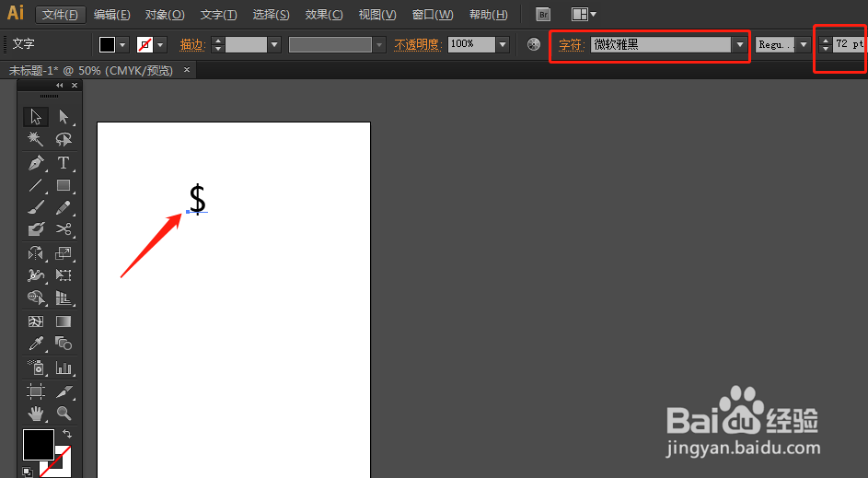Select the Lasso tool
The width and height of the screenshot is (868, 478).
pos(64,138)
